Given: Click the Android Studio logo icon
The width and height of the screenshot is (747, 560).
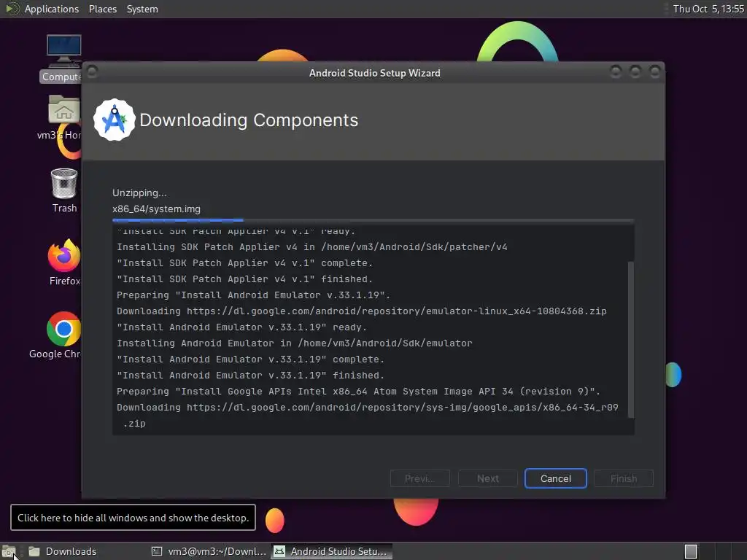Looking at the screenshot, I should coord(115,120).
